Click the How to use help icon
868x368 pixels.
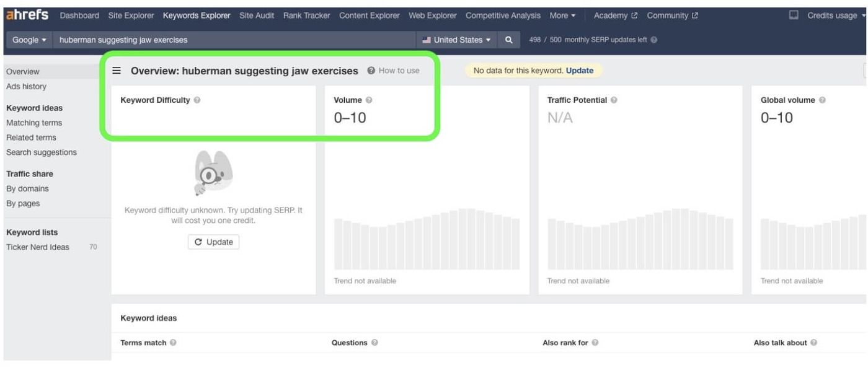tap(371, 71)
